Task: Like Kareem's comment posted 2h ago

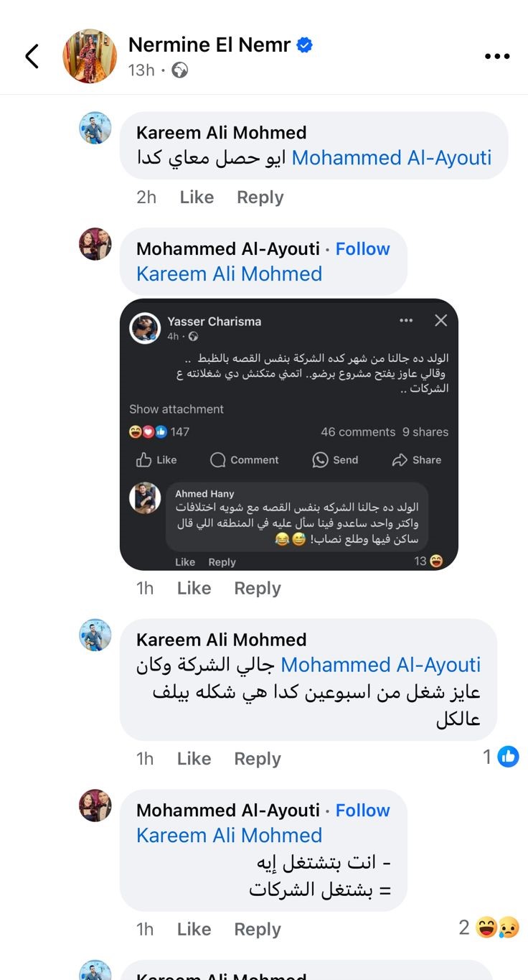Action: point(197,197)
